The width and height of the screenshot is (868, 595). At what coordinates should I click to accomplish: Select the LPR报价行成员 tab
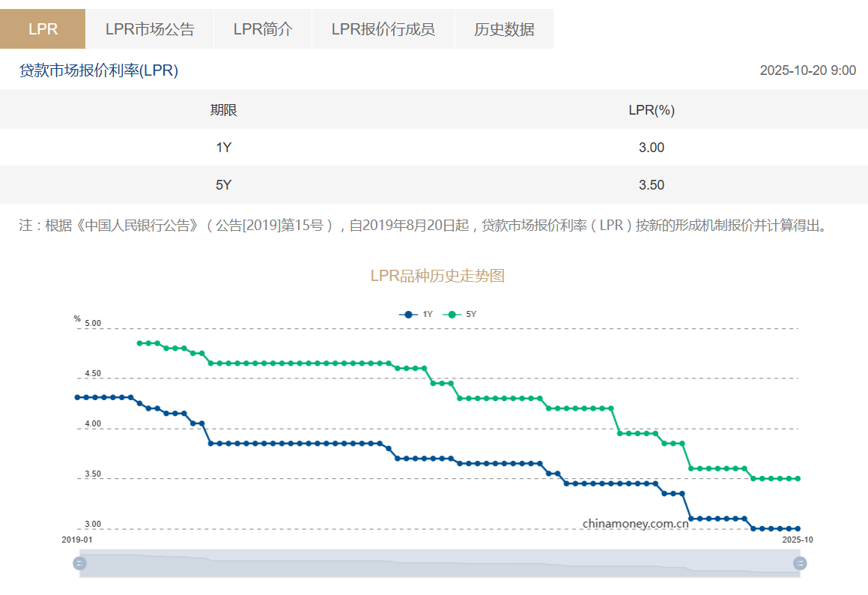click(x=383, y=29)
